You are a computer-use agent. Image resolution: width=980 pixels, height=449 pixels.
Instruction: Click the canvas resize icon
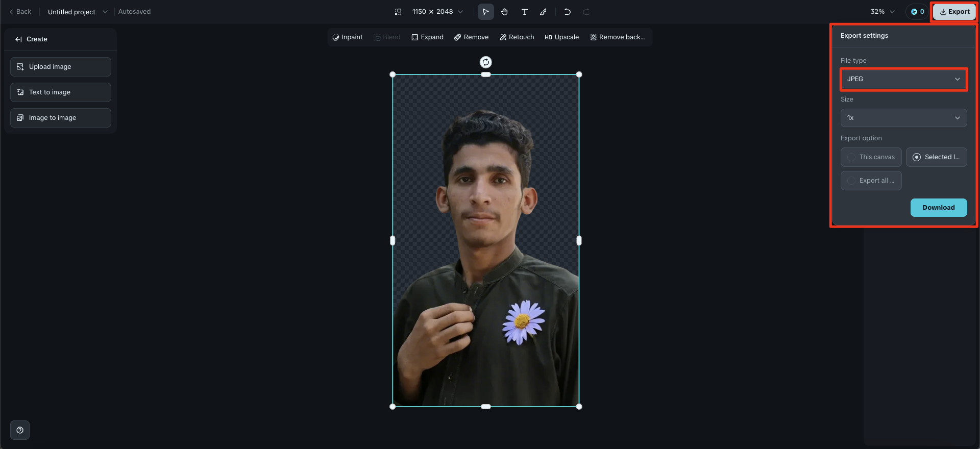point(398,12)
